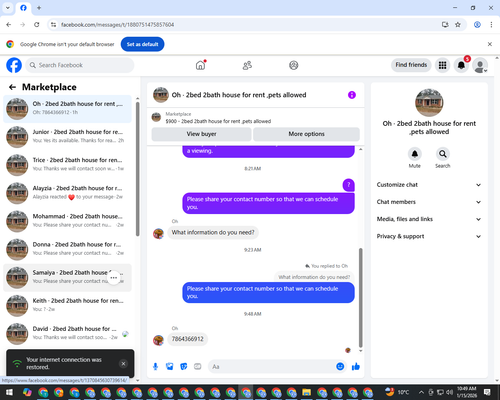Click the weather 10°C taskbar widget
Viewport: 500px width, 400px height.
[x=397, y=392]
